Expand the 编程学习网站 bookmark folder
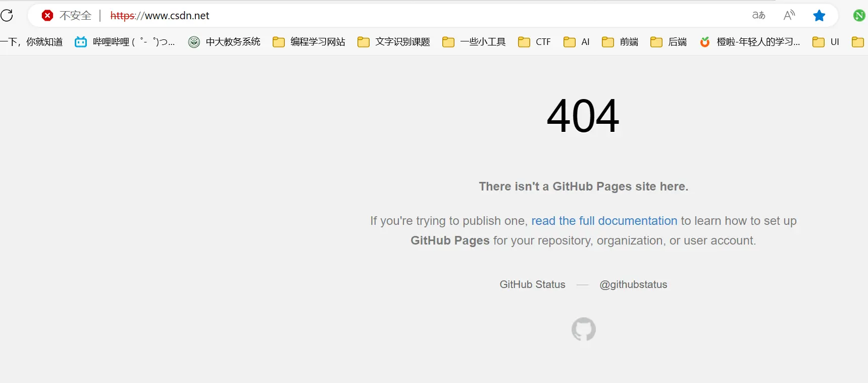 309,42
